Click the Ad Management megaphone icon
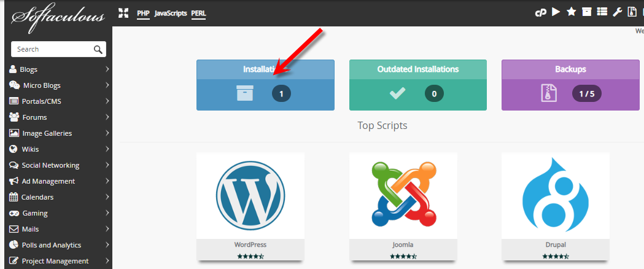This screenshot has height=269, width=644. (14, 181)
